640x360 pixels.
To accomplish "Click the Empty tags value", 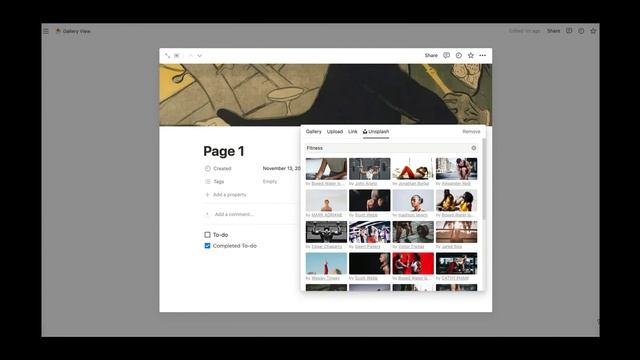I will coord(270,182).
